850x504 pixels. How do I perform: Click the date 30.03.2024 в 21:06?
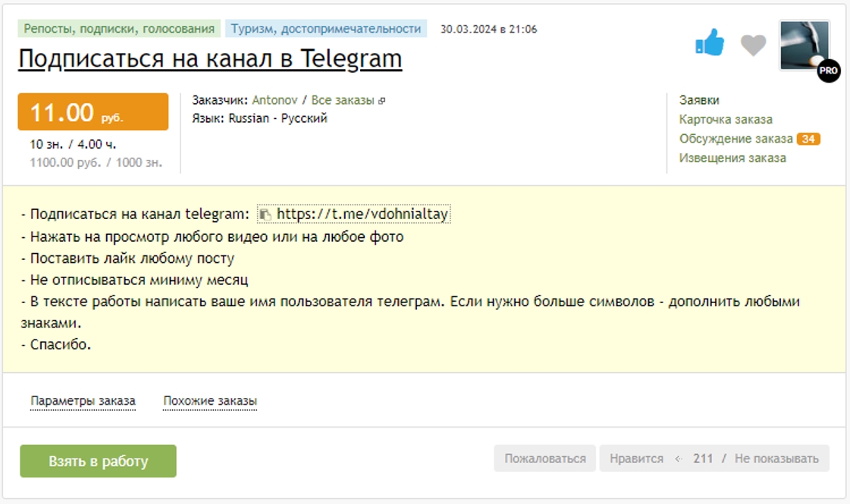click(488, 30)
